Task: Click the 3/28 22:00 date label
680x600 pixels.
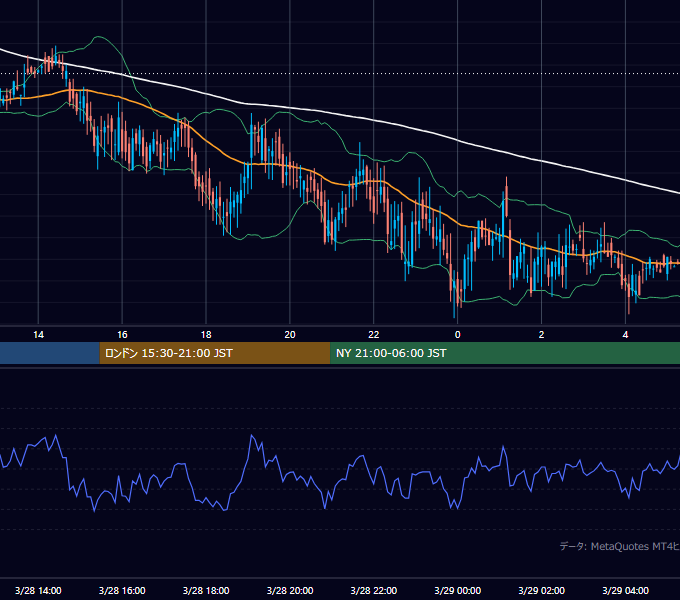Action: (373, 590)
